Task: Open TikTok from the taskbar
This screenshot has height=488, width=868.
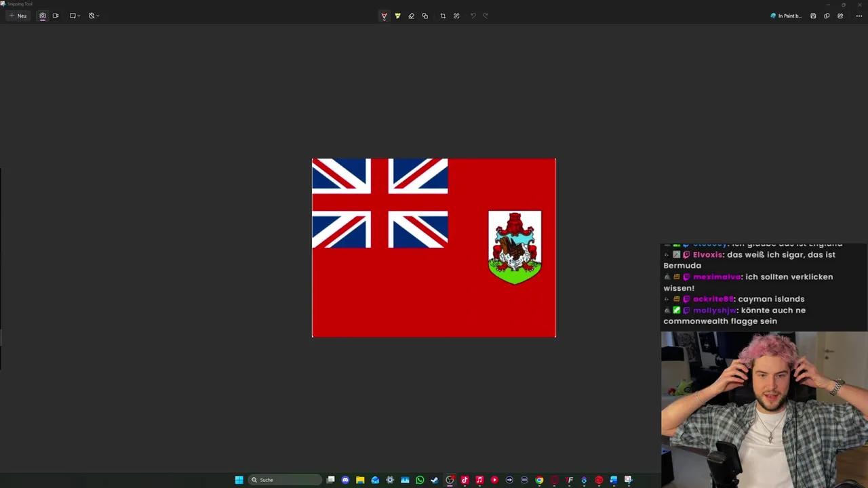Action: tap(465, 480)
